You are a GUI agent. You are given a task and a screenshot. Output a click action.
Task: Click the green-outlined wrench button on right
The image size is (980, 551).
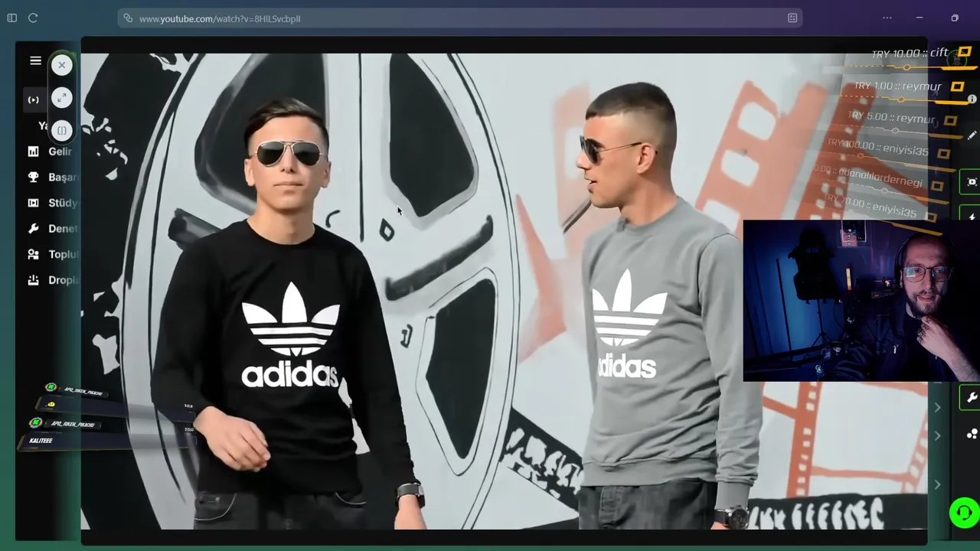click(x=971, y=398)
